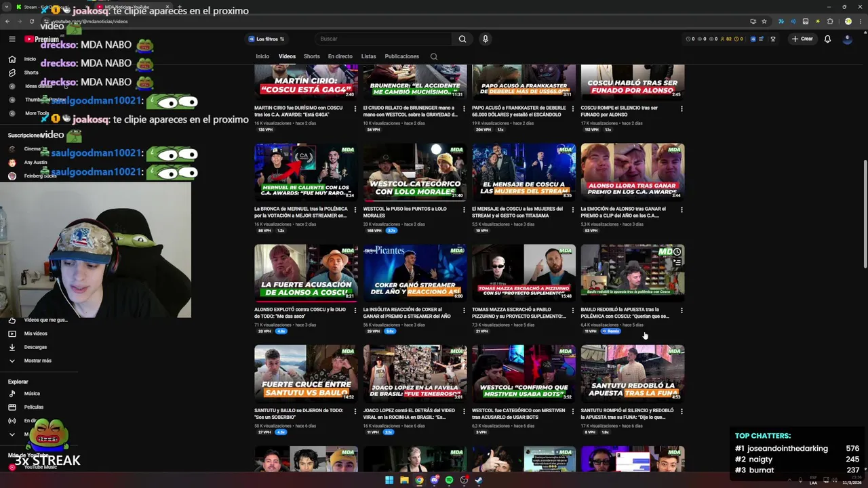Play the COKER GANÓ STREAMER DEL AÑO thumbnail
Image resolution: width=868 pixels, height=488 pixels.
415,272
